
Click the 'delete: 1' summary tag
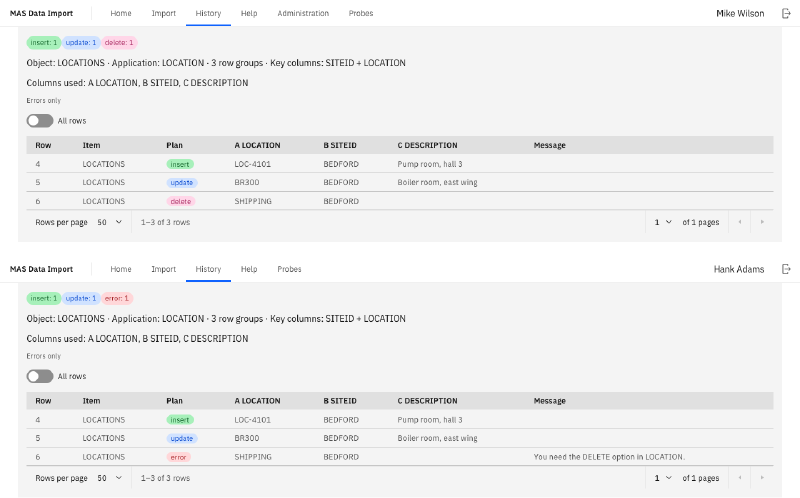119,42
